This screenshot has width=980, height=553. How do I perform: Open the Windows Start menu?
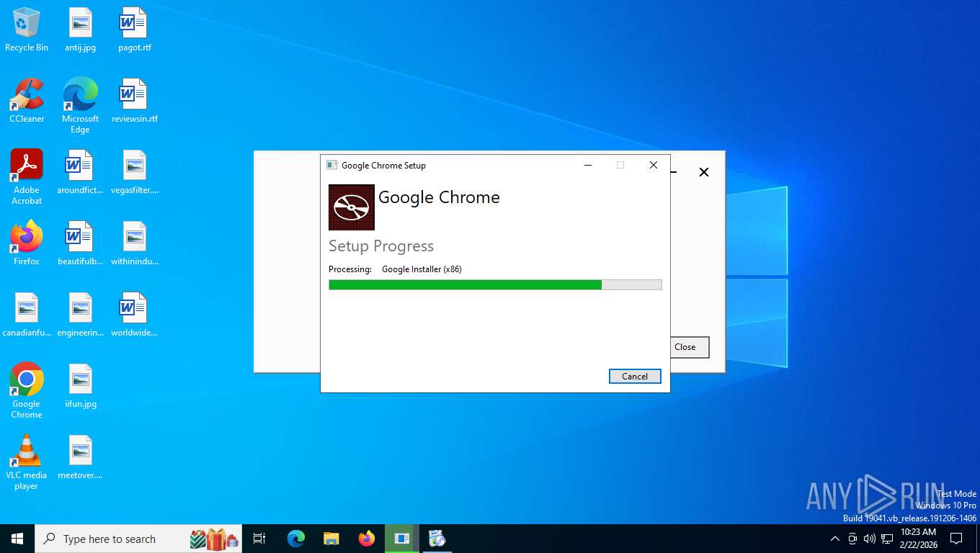pyautogui.click(x=17, y=539)
